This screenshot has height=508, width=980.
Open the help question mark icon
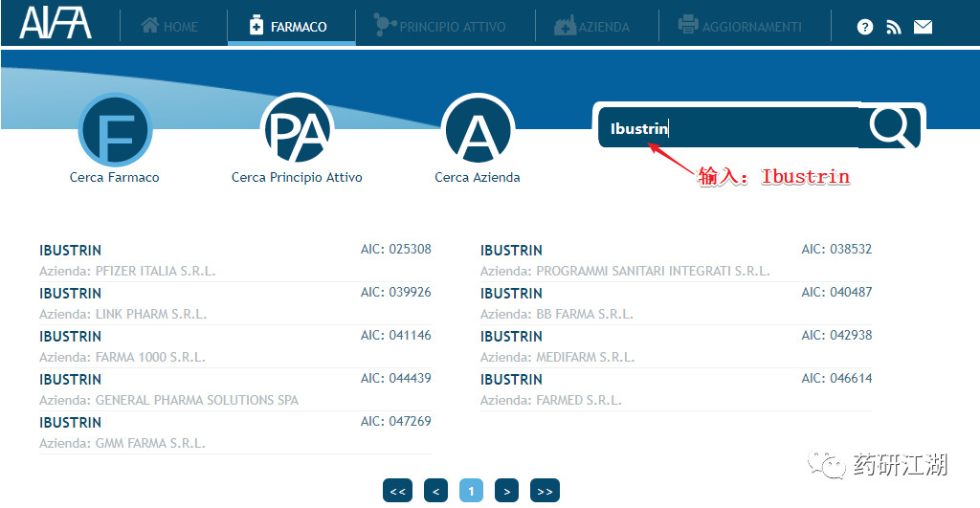click(x=865, y=27)
